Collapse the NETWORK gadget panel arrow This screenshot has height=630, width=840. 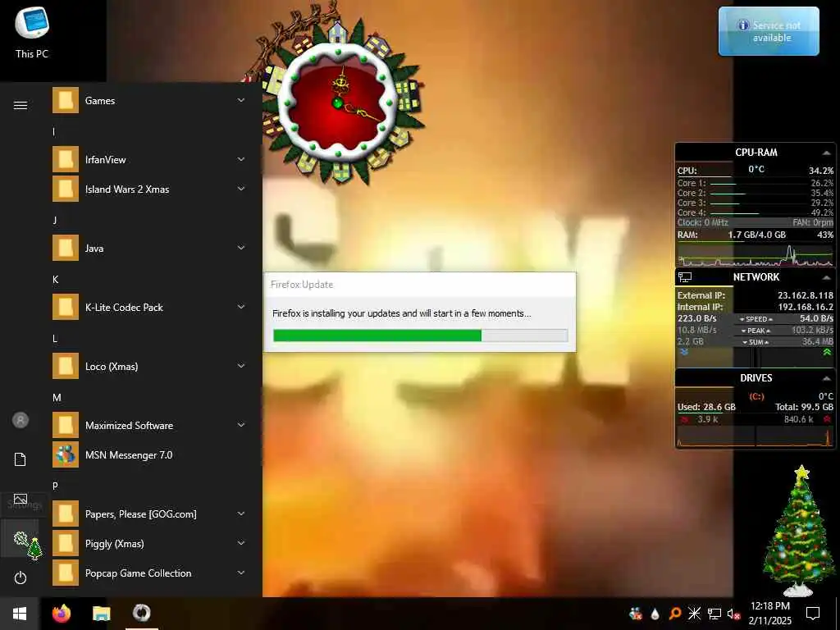pyautogui.click(x=826, y=277)
